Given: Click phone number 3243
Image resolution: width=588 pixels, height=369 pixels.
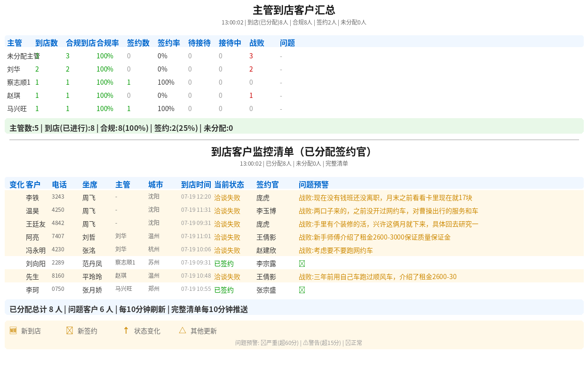Looking at the screenshot, I should [x=58, y=196].
